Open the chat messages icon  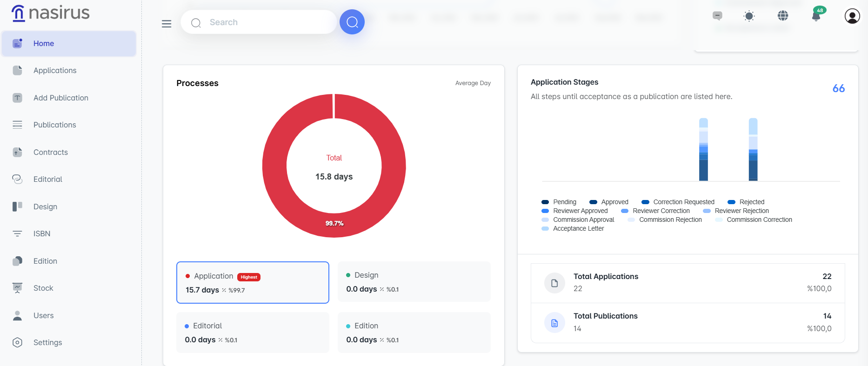717,16
